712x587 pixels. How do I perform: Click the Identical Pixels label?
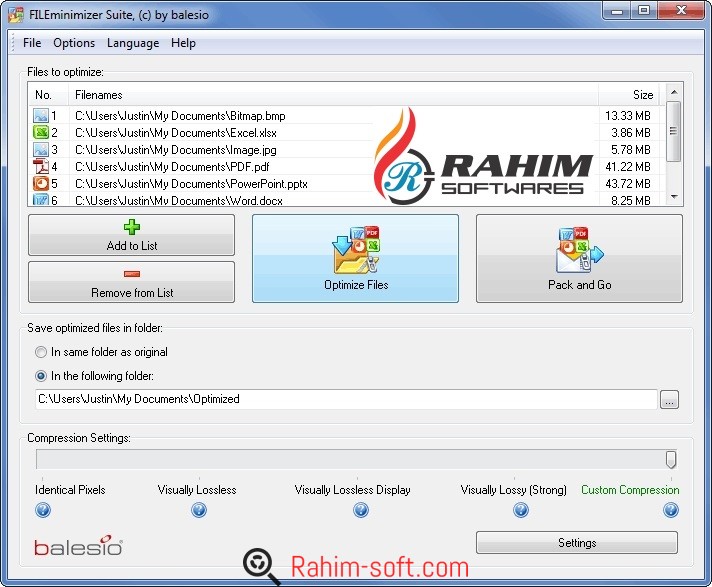pyautogui.click(x=70, y=490)
